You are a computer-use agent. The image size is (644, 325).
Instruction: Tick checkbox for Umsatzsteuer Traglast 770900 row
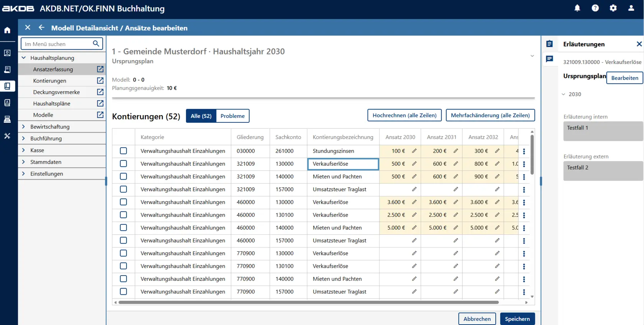[123, 292]
